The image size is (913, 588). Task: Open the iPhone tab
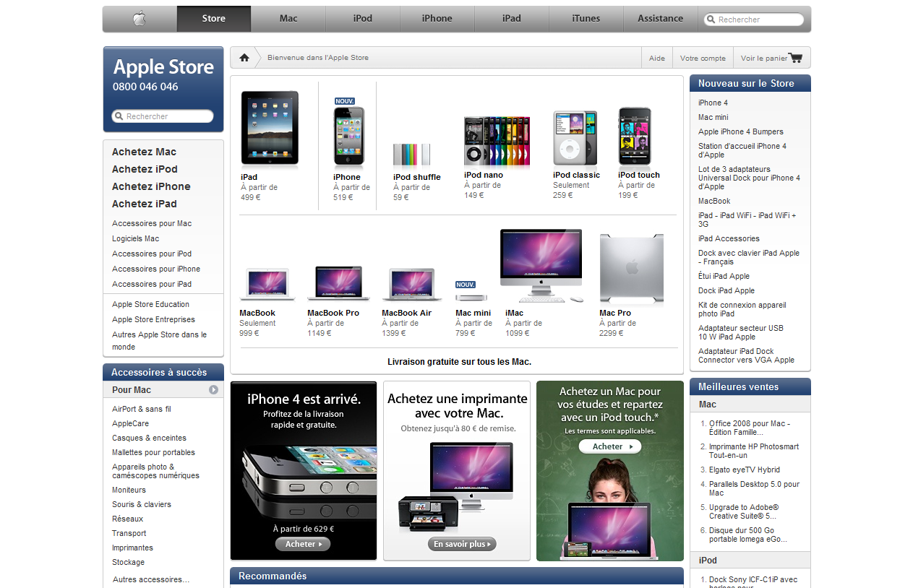coord(437,19)
